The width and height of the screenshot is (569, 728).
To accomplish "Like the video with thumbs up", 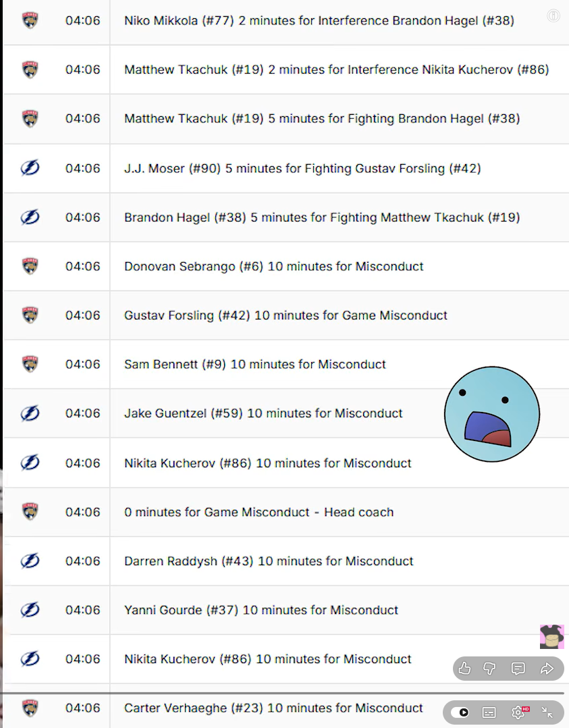I will coord(464,669).
